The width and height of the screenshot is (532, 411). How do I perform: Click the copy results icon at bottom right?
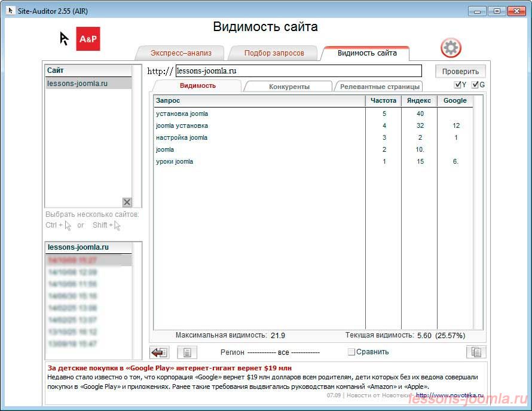[476, 352]
